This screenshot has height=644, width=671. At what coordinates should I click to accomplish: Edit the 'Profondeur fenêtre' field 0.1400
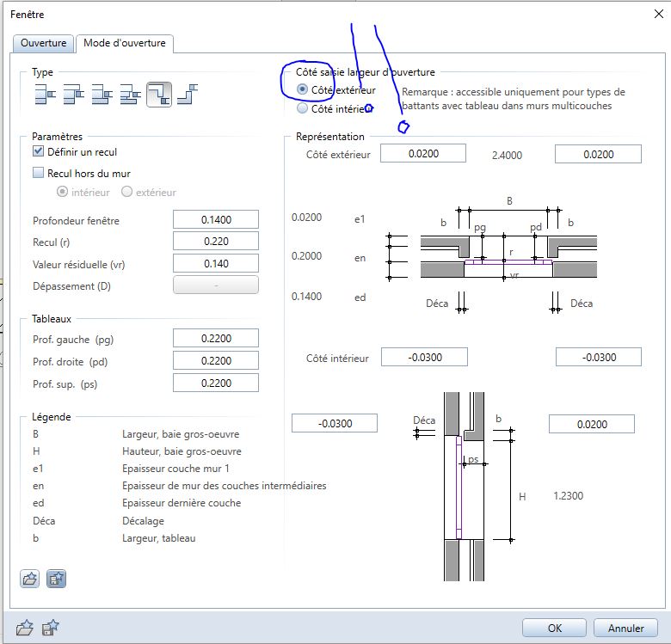click(216, 219)
